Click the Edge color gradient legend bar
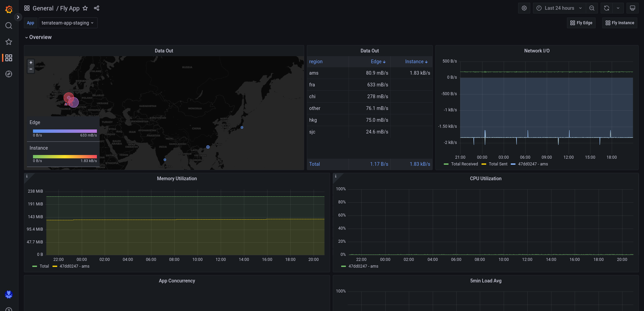Viewport: 644px width, 311px height. click(x=65, y=131)
